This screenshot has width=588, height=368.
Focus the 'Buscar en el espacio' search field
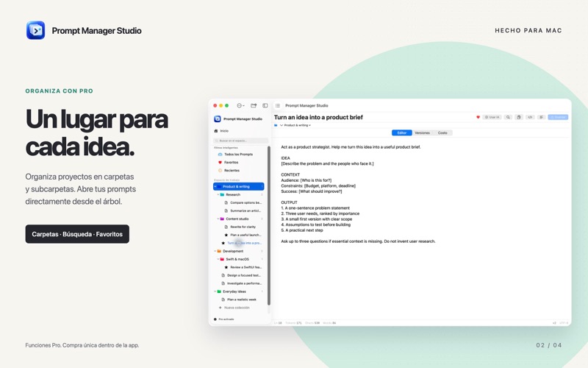pyautogui.click(x=241, y=141)
